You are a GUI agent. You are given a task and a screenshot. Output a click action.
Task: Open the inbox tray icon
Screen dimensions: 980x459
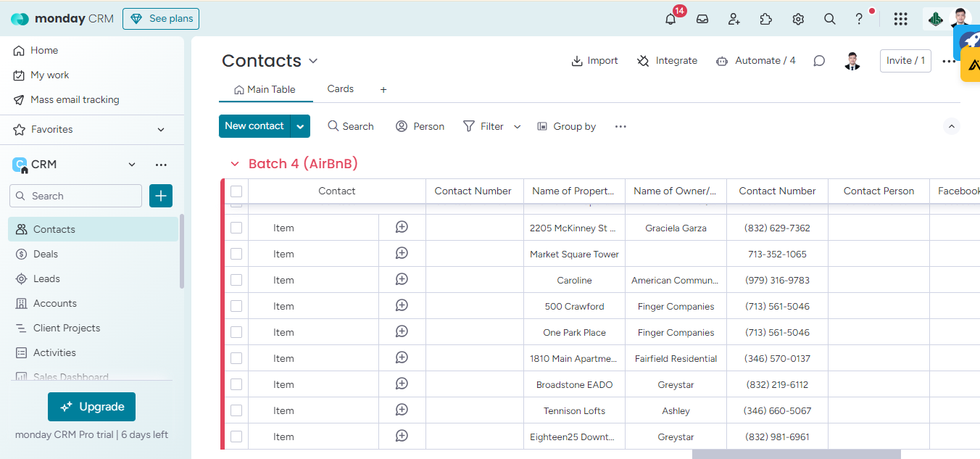tap(702, 19)
